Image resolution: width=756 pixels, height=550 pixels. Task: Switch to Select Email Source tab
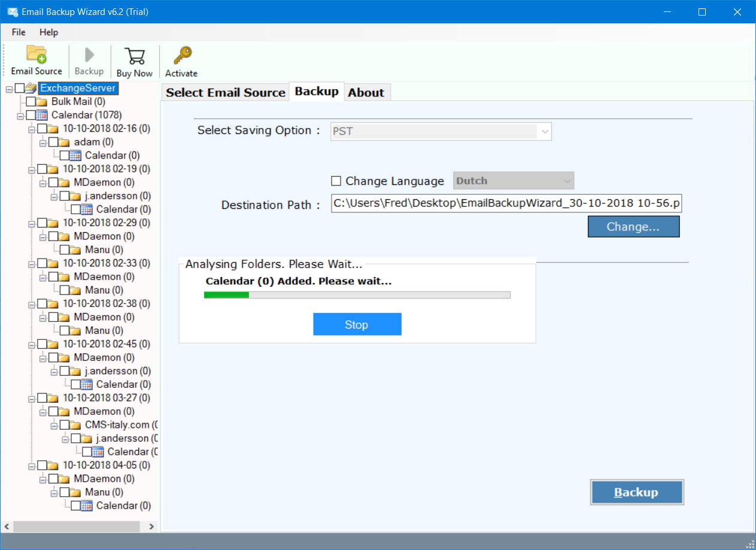[226, 92]
